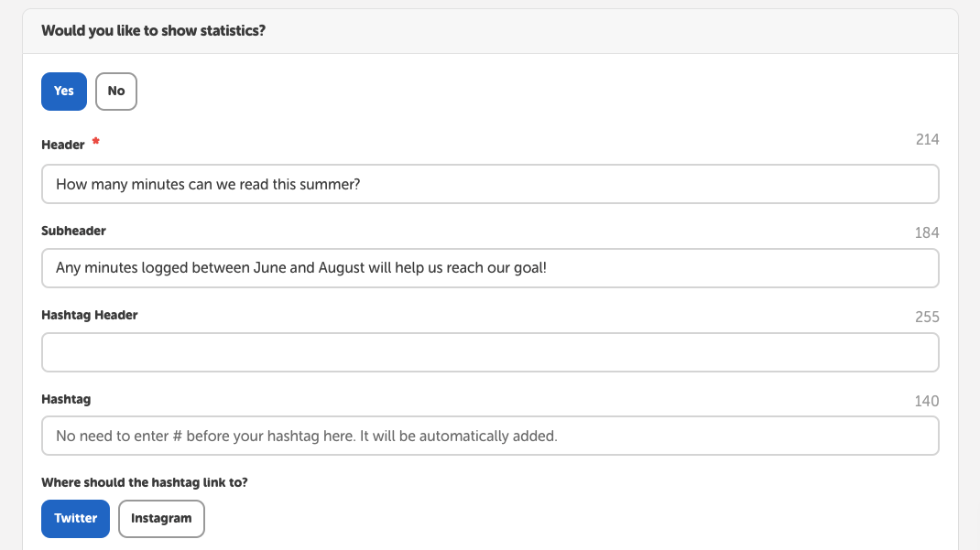Select the No option for showing statistics
980x550 pixels.
tap(115, 91)
